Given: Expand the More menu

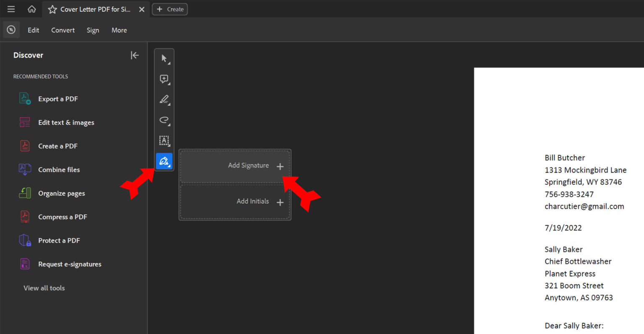Looking at the screenshot, I should [119, 30].
